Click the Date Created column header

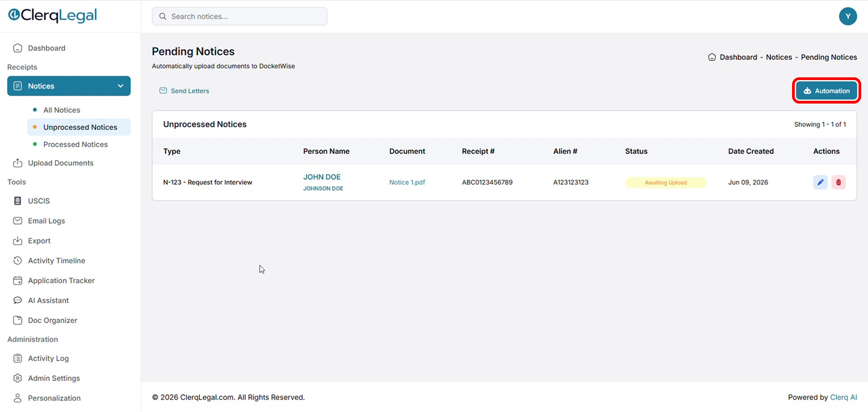coord(751,151)
